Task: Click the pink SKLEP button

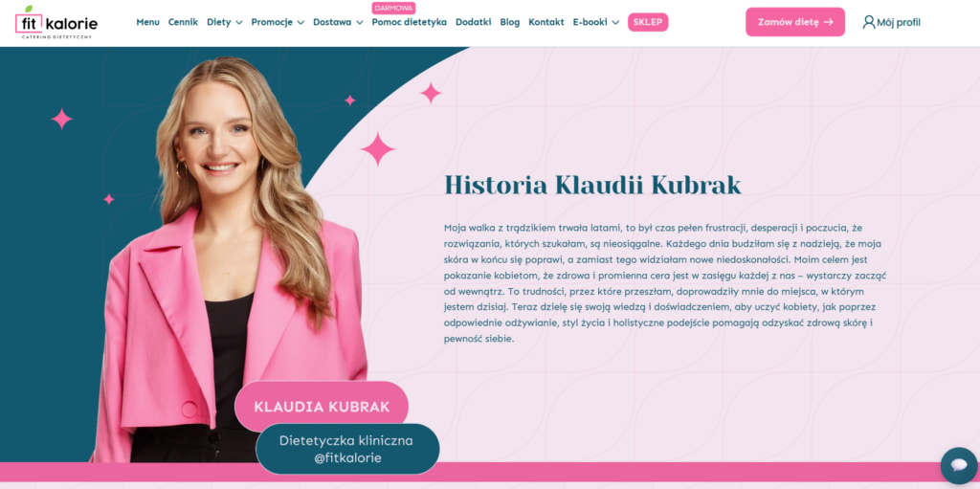Action: 648,23
